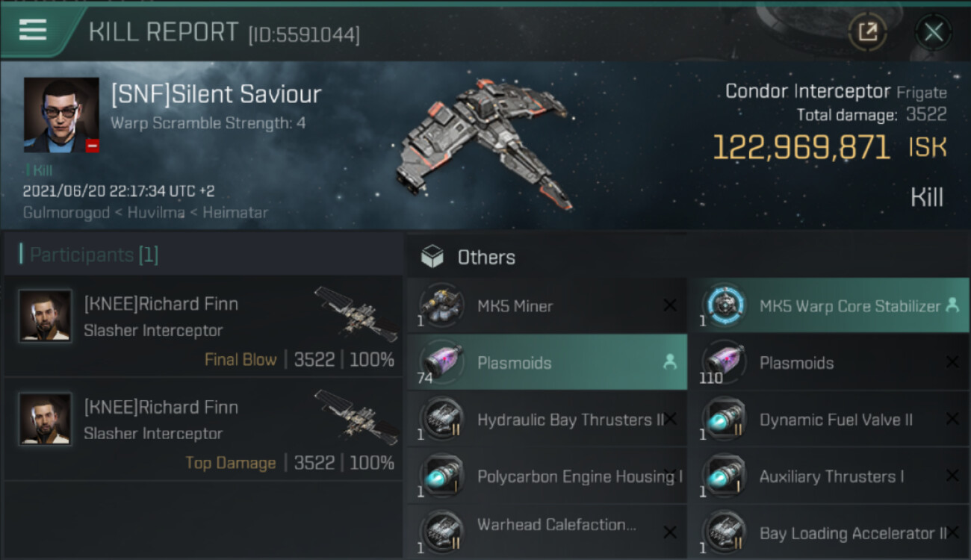Click Hydraulic Bay Thrusters II icon
971x560 pixels.
(442, 420)
